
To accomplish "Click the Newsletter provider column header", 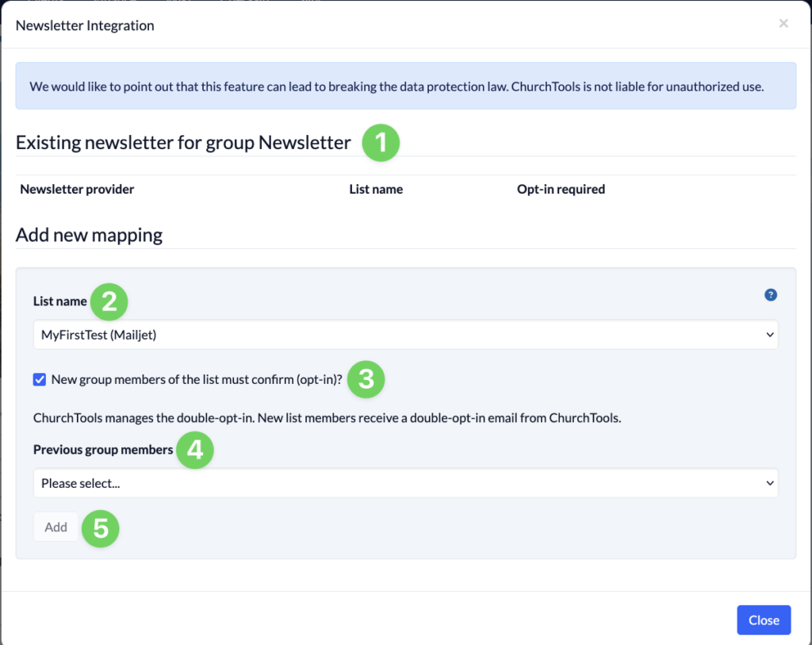I will point(76,189).
